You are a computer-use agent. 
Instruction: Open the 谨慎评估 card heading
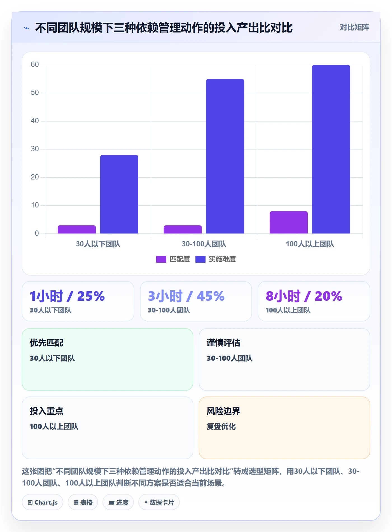click(223, 343)
